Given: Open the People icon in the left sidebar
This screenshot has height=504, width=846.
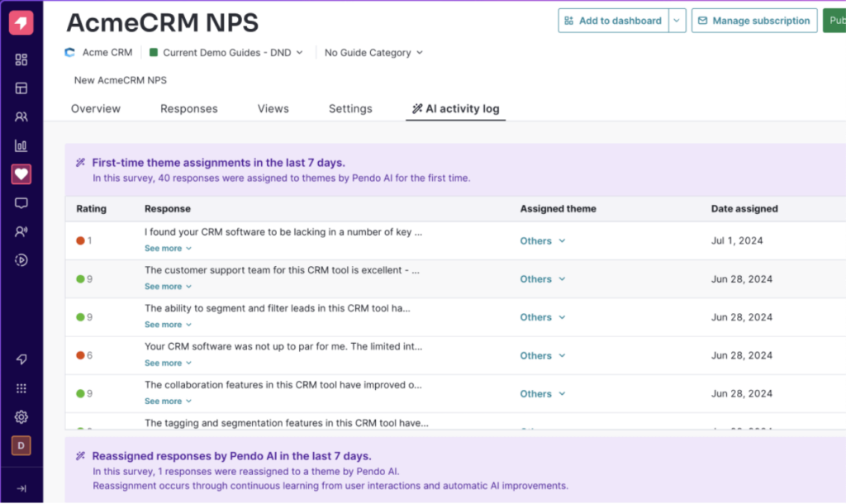Looking at the screenshot, I should 21,116.
